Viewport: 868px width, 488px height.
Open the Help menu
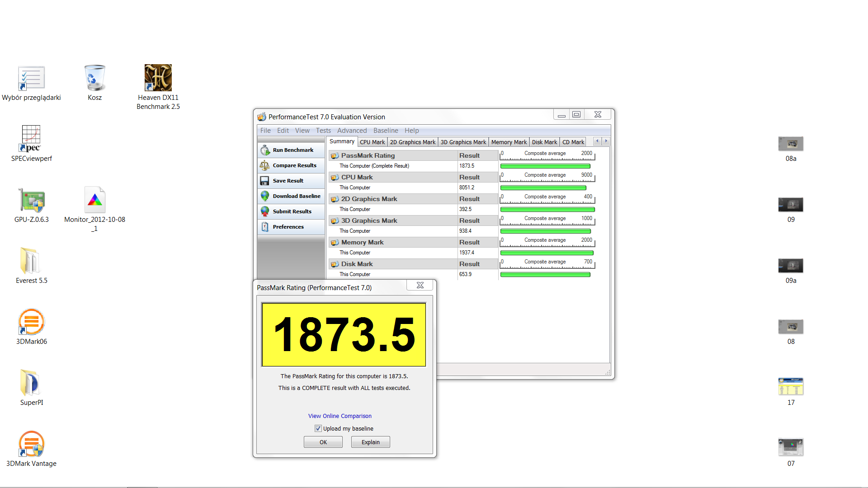[412, 131]
